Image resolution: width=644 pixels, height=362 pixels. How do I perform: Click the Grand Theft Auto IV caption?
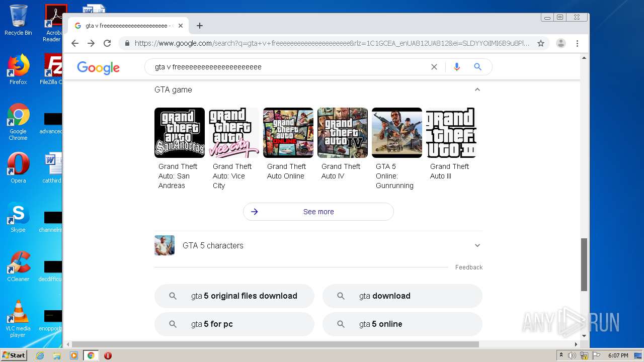(341, 171)
